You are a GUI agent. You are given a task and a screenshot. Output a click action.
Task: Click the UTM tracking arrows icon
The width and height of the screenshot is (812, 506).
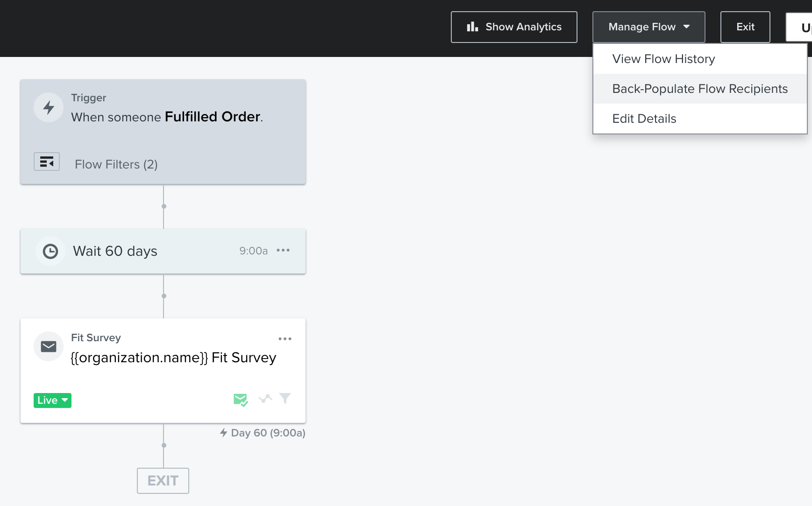click(x=265, y=399)
